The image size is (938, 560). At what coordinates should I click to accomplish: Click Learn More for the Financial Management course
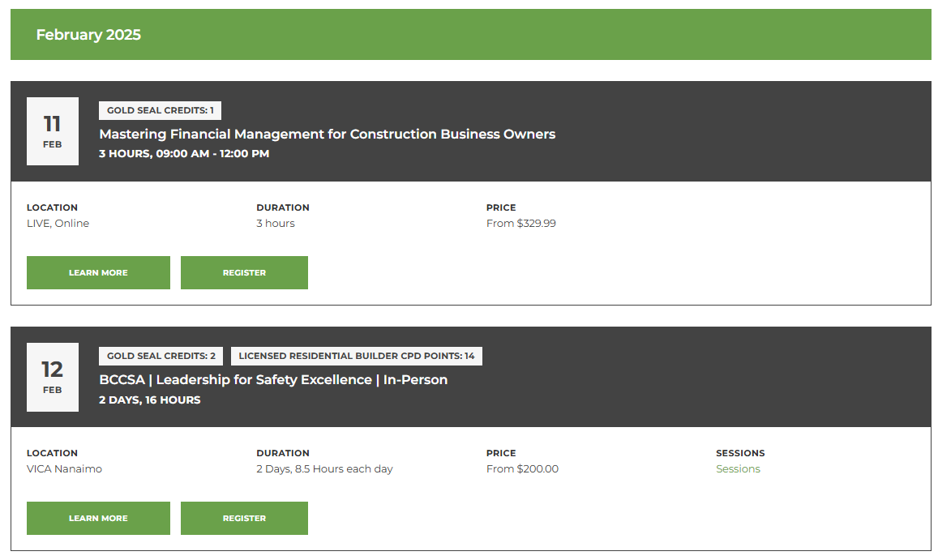(x=98, y=272)
